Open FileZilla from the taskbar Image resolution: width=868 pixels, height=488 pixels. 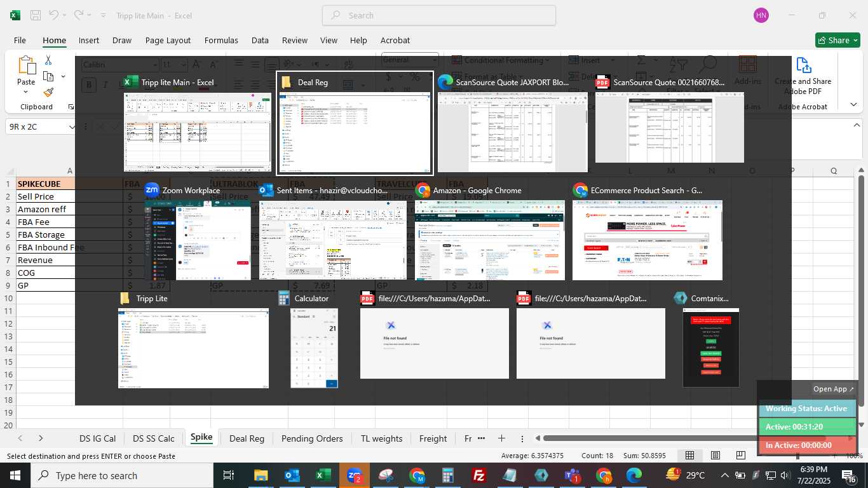pyautogui.click(x=479, y=475)
